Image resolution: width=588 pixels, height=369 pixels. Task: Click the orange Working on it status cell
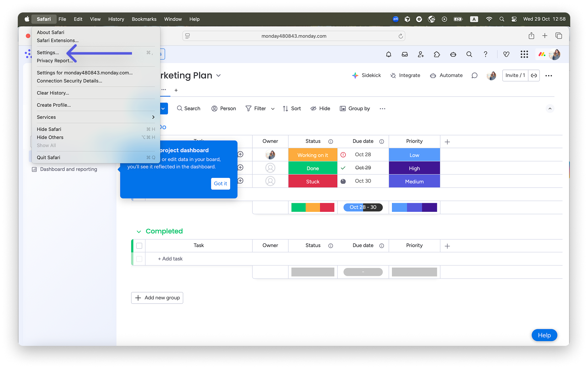click(x=313, y=155)
